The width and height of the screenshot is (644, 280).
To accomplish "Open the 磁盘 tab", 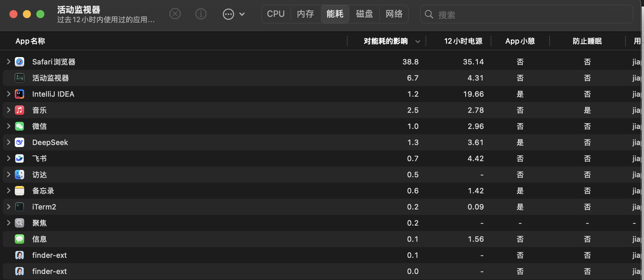I will tap(364, 14).
